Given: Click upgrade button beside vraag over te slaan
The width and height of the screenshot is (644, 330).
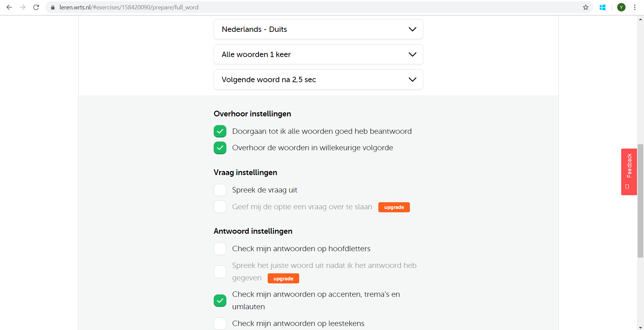Looking at the screenshot, I should (x=394, y=207).
